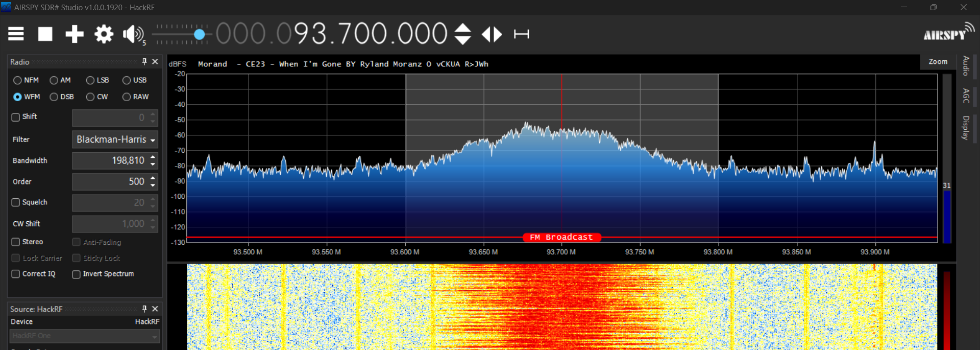This screenshot has height=350, width=980.
Task: Close the Radio panel
Action: (155, 62)
